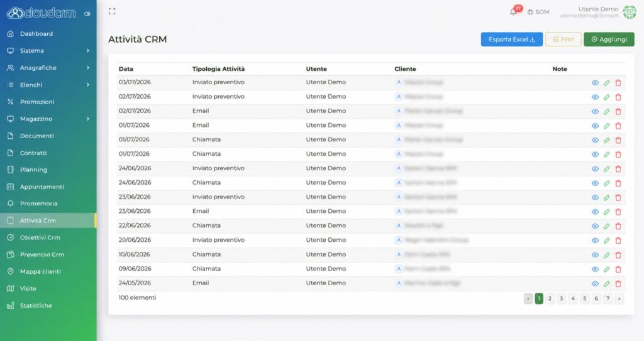View the 02/07/2026 Email activity

point(595,112)
